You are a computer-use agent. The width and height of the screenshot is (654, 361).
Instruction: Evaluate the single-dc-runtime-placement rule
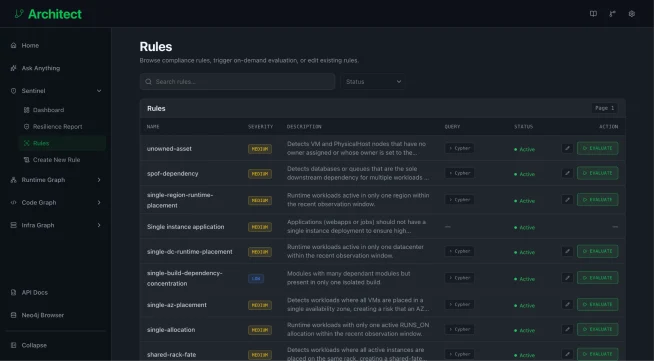(x=597, y=251)
